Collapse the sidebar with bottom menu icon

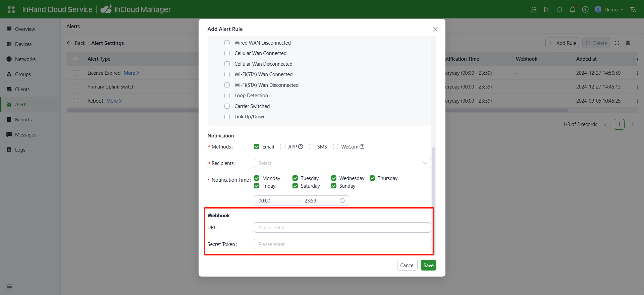[9, 287]
